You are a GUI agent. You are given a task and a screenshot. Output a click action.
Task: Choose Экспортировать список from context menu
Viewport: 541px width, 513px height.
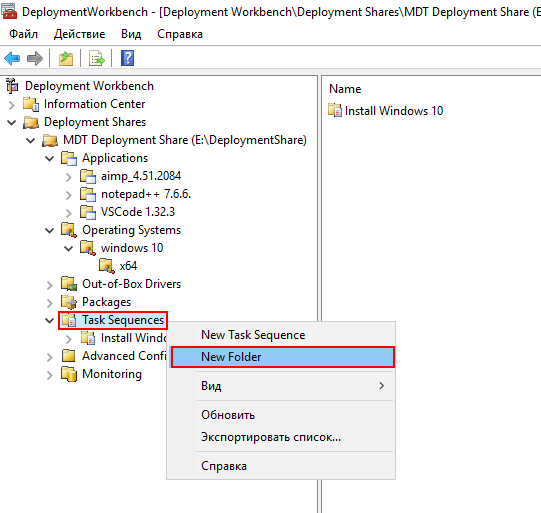[x=281, y=437]
